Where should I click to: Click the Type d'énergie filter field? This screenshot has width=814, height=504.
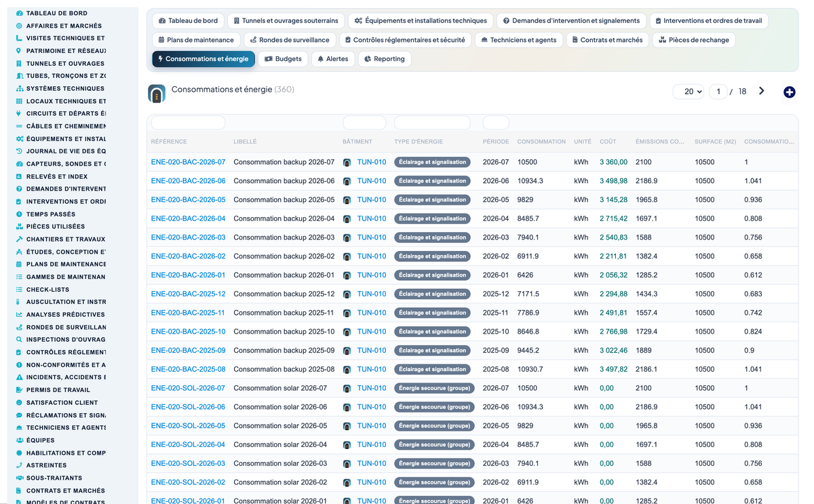(x=432, y=123)
